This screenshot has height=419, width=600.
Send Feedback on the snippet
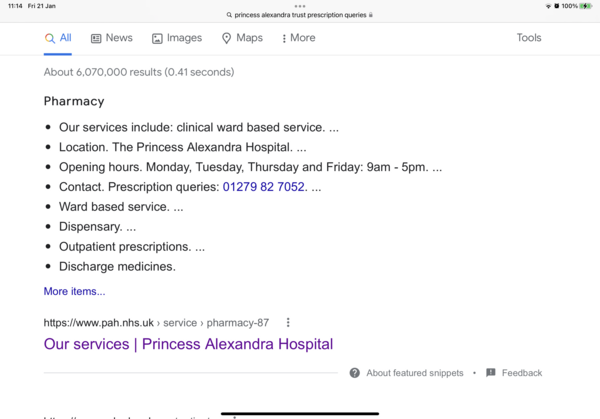coord(522,373)
